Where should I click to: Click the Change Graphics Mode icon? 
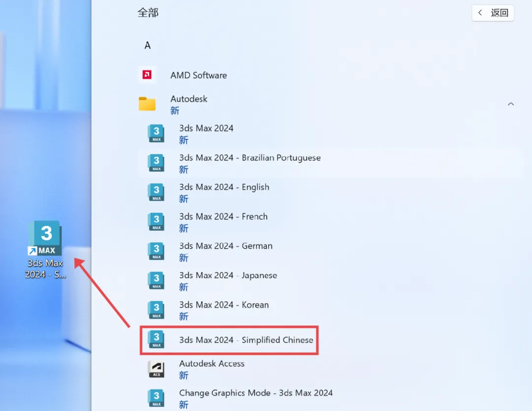coord(156,398)
